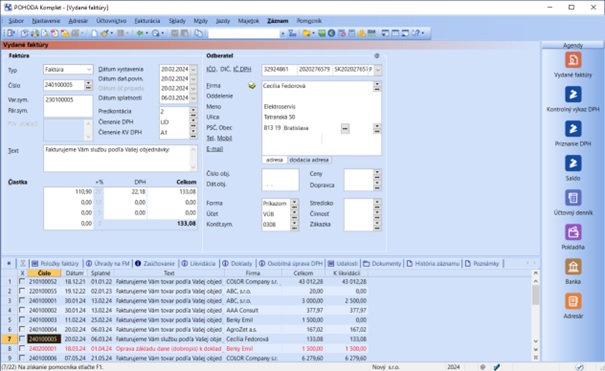Viewport: 605px width, 371px height.
Task: Click the Číslo field 240100005
Action: coord(64,85)
